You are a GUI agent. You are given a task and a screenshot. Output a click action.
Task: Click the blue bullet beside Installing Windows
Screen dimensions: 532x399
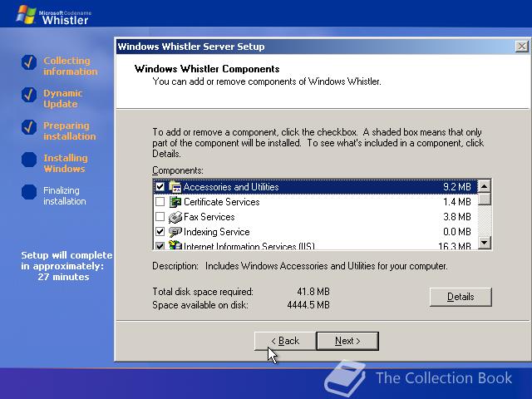click(x=29, y=160)
